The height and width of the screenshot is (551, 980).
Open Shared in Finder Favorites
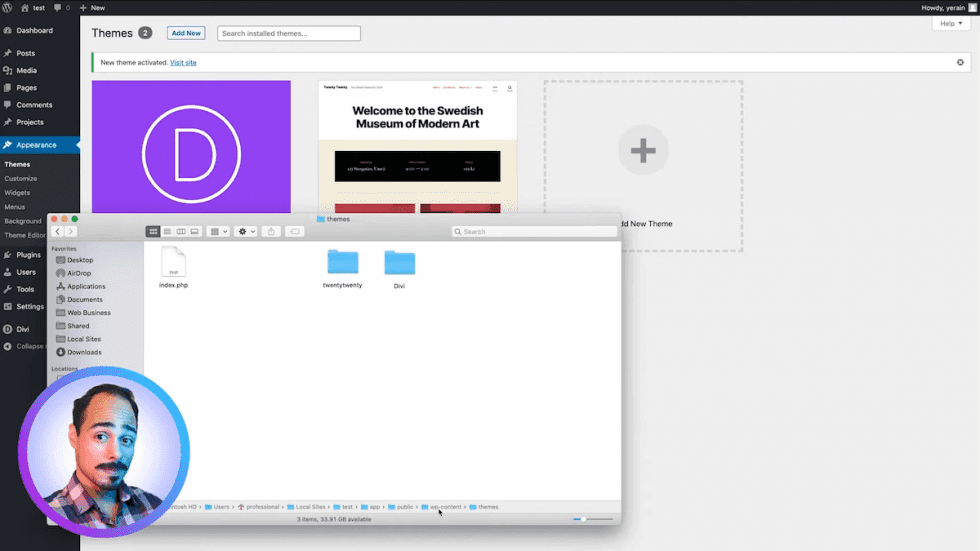coord(78,325)
